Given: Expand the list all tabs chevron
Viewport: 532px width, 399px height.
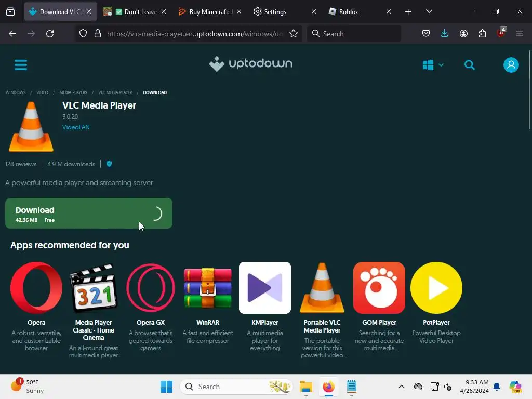Looking at the screenshot, I should [x=429, y=12].
